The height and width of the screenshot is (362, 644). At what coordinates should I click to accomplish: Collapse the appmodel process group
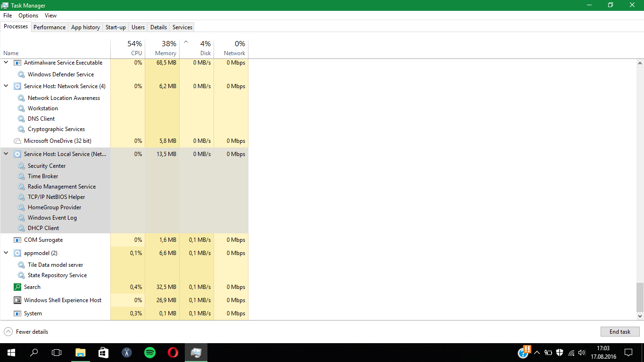pyautogui.click(x=6, y=253)
